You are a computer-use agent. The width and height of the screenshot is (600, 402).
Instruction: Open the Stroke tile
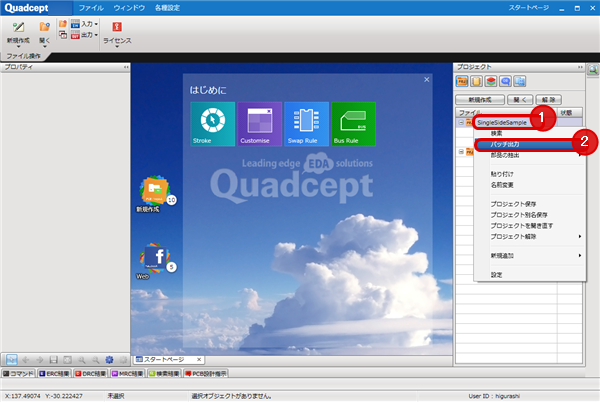(213, 124)
